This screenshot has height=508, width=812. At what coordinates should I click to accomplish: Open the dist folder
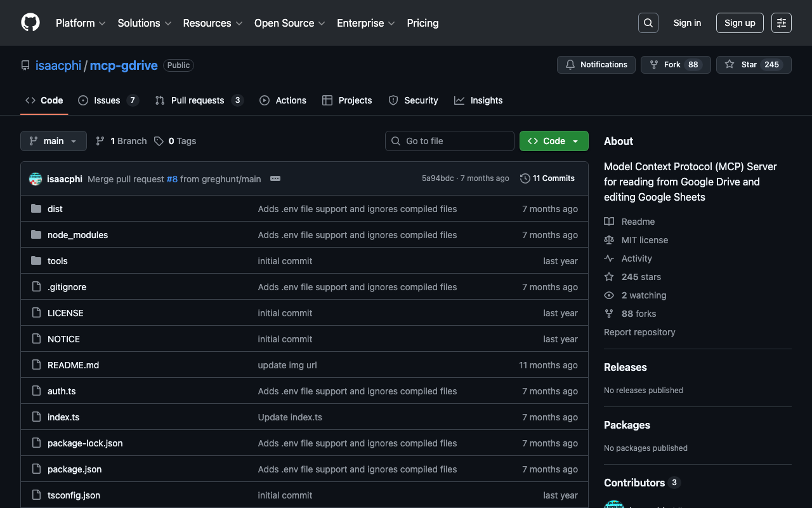55,209
